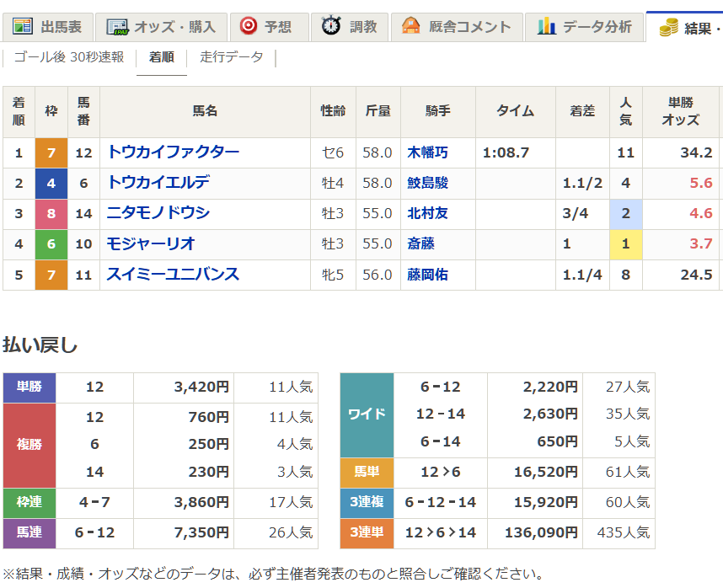Screen dimensions: 723x588
Task: Open horse ニタモノドウシ
Action: tap(158, 213)
